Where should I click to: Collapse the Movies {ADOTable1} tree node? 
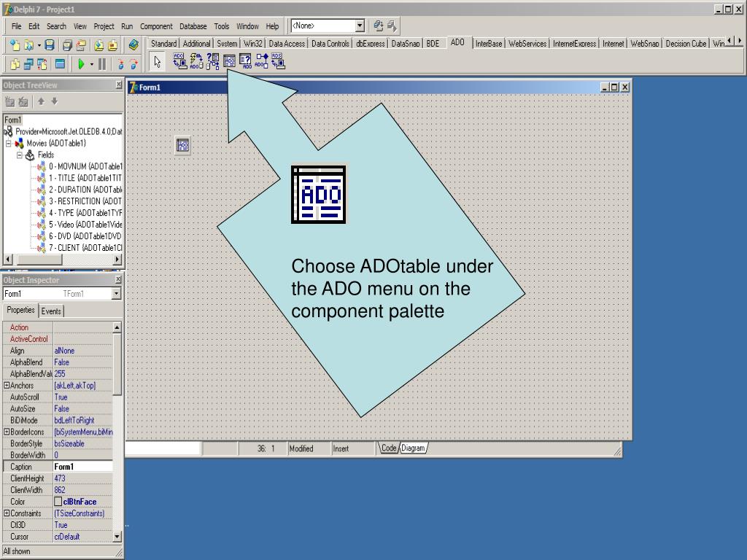(x=9, y=143)
